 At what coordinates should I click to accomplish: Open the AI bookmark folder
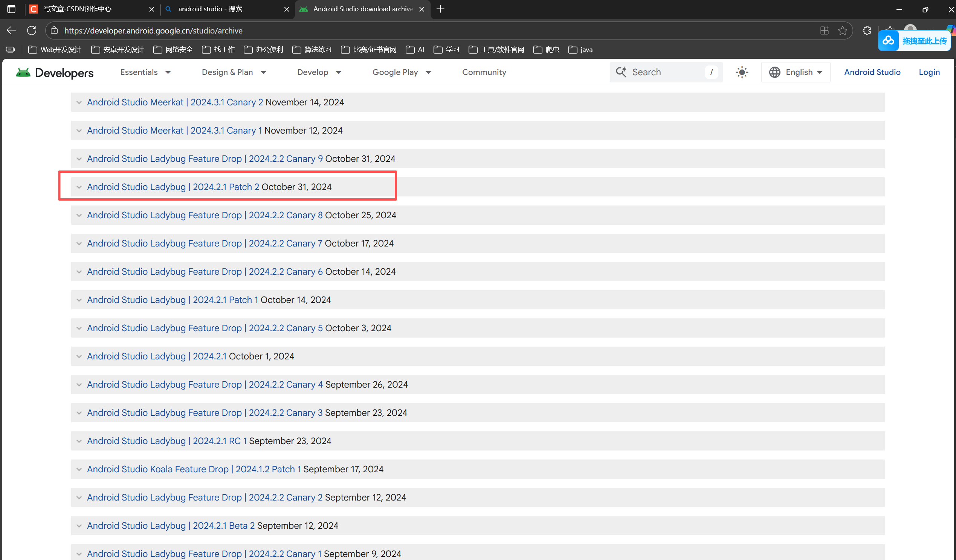[x=415, y=50]
